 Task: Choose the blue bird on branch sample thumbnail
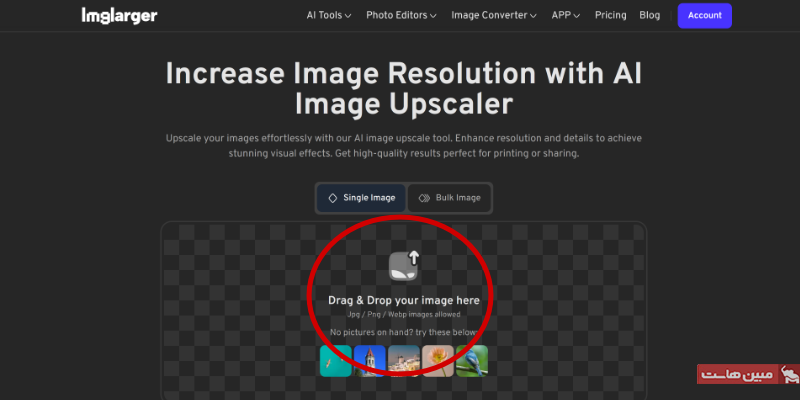[x=472, y=361]
